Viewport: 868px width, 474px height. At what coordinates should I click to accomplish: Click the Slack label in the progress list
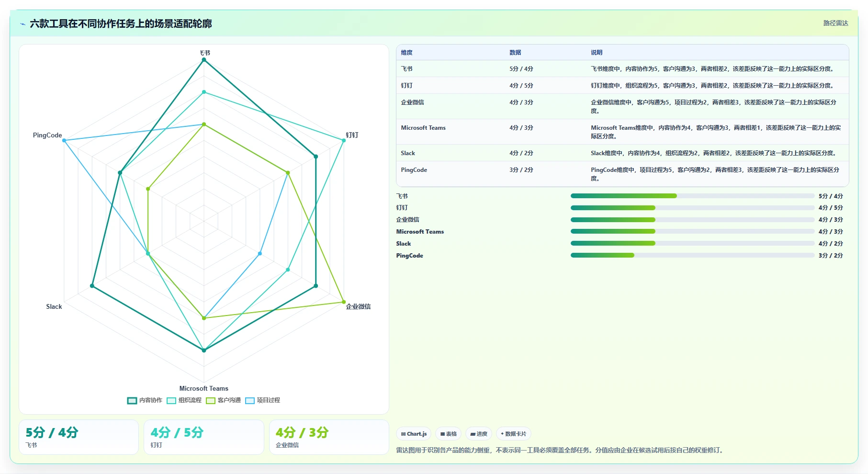(x=404, y=244)
